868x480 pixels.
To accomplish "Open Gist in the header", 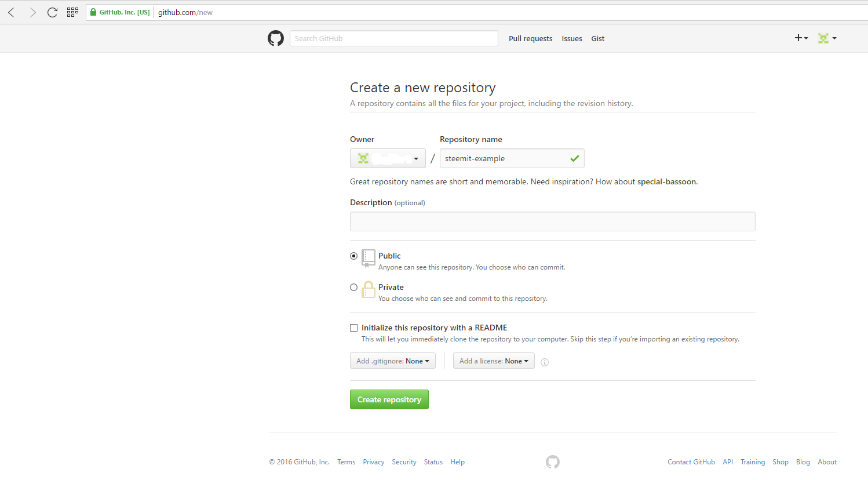I will pyautogui.click(x=598, y=38).
